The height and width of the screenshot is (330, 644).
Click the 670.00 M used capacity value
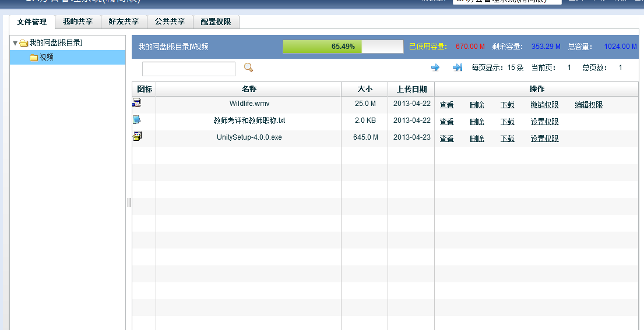point(470,47)
